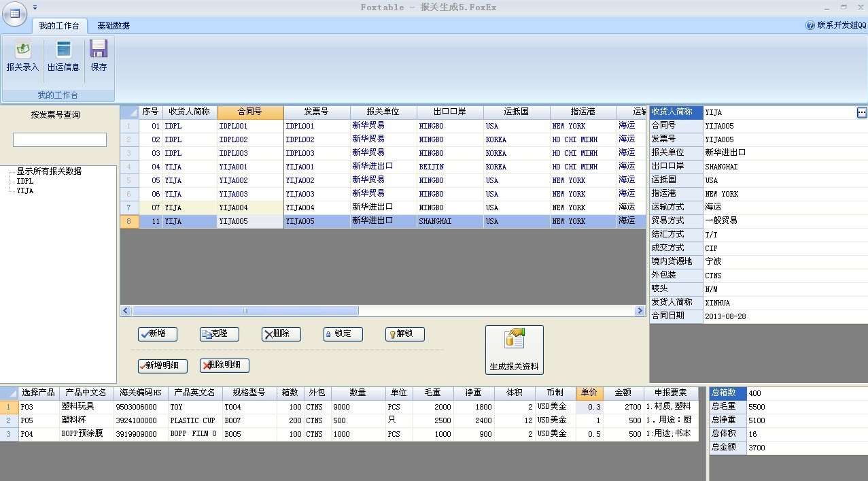This screenshot has width=868, height=481.
Task: Open 出运信息 from the ribbon
Action: pos(63,56)
